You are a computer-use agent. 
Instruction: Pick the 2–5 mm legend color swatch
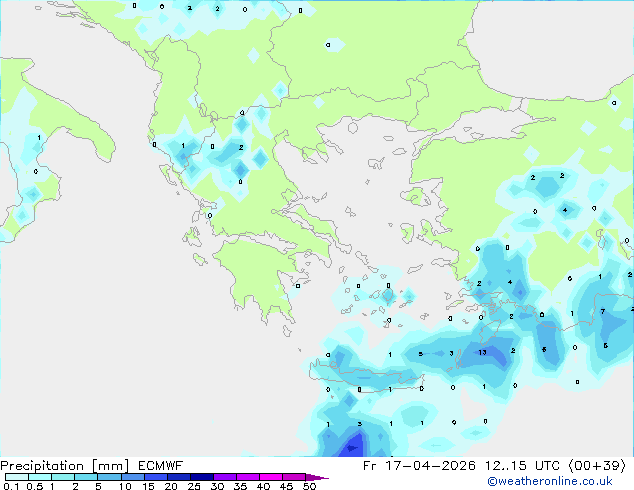pos(86,477)
